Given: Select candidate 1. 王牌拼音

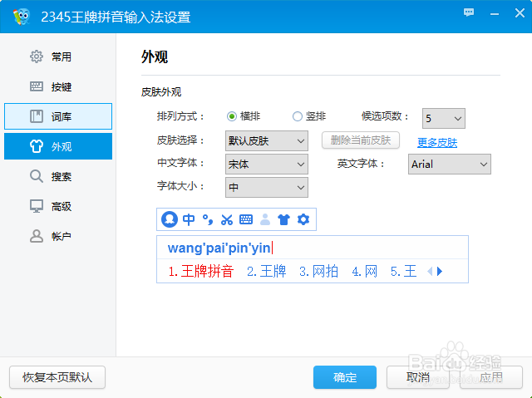Looking at the screenshot, I should (201, 271).
